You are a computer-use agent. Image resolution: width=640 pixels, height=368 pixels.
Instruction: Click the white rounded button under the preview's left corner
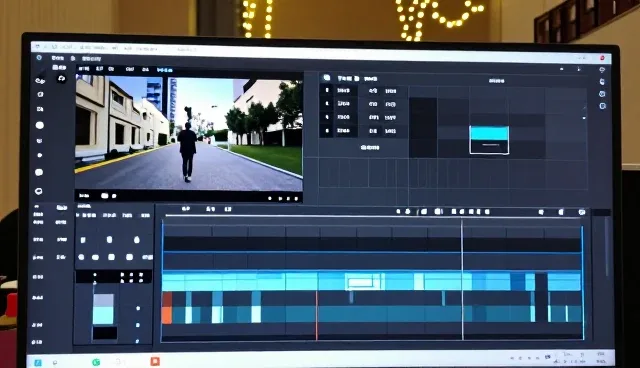point(104,196)
